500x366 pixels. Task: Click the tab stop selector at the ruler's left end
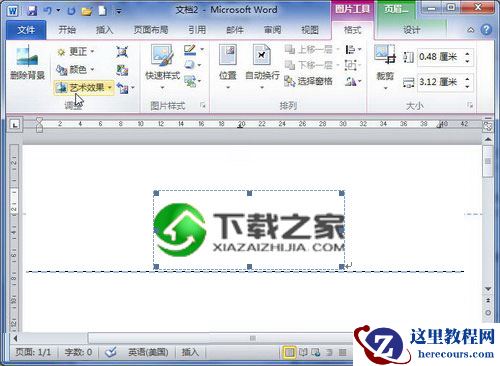point(14,125)
